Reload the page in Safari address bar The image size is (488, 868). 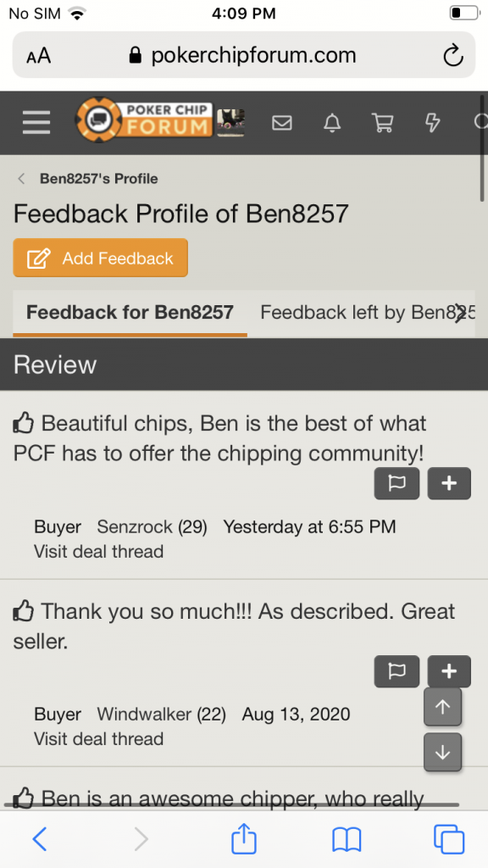(453, 55)
